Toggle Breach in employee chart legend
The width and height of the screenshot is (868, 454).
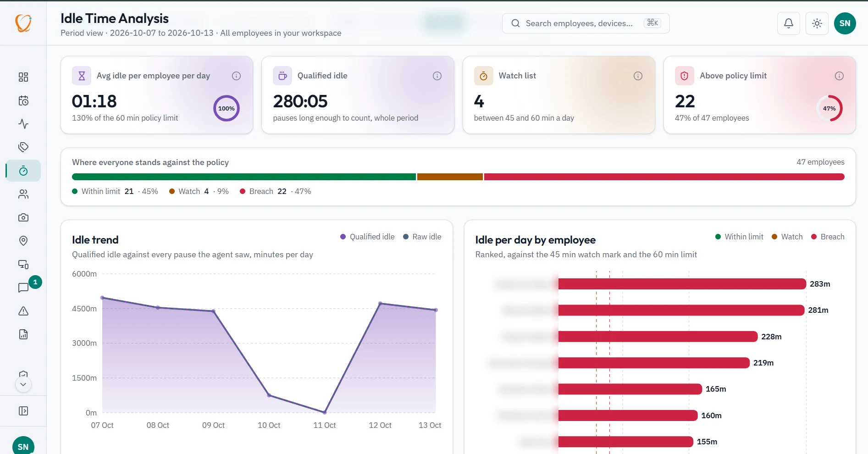pos(828,237)
